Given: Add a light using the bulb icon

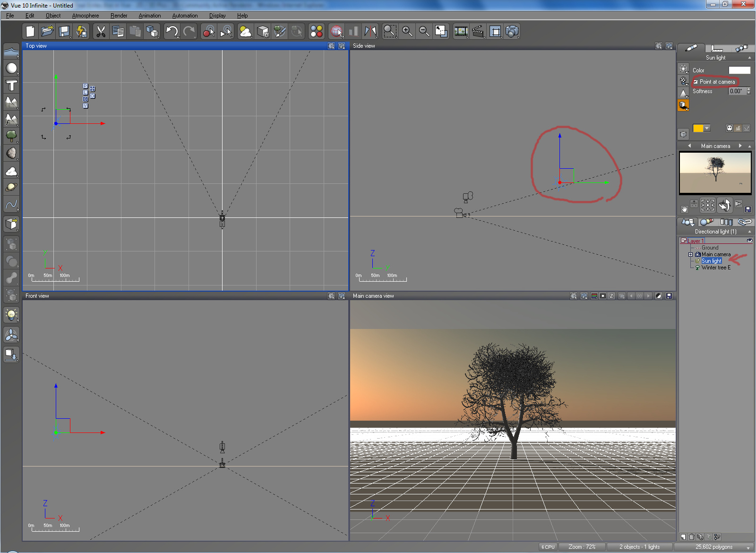Looking at the screenshot, I should pos(11,314).
